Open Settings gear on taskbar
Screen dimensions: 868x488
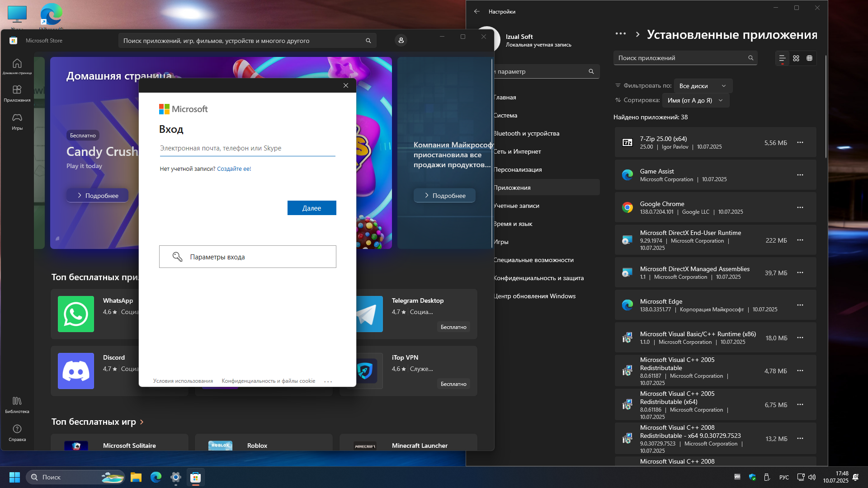pos(176,477)
